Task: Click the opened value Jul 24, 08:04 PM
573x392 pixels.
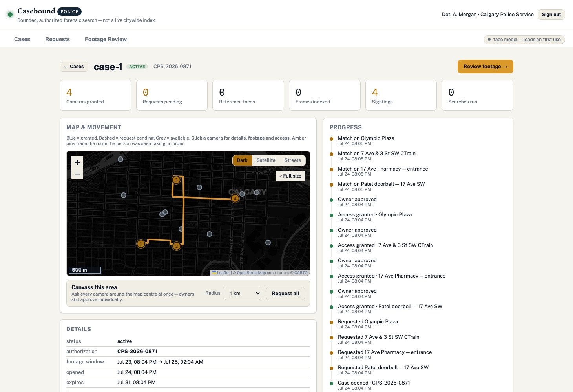Action: coord(137,372)
